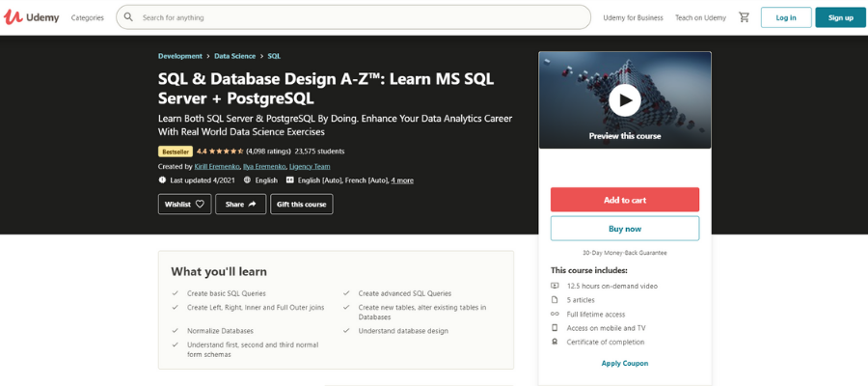Click the 5 articles text
This screenshot has width=868, height=386.
click(x=581, y=299)
